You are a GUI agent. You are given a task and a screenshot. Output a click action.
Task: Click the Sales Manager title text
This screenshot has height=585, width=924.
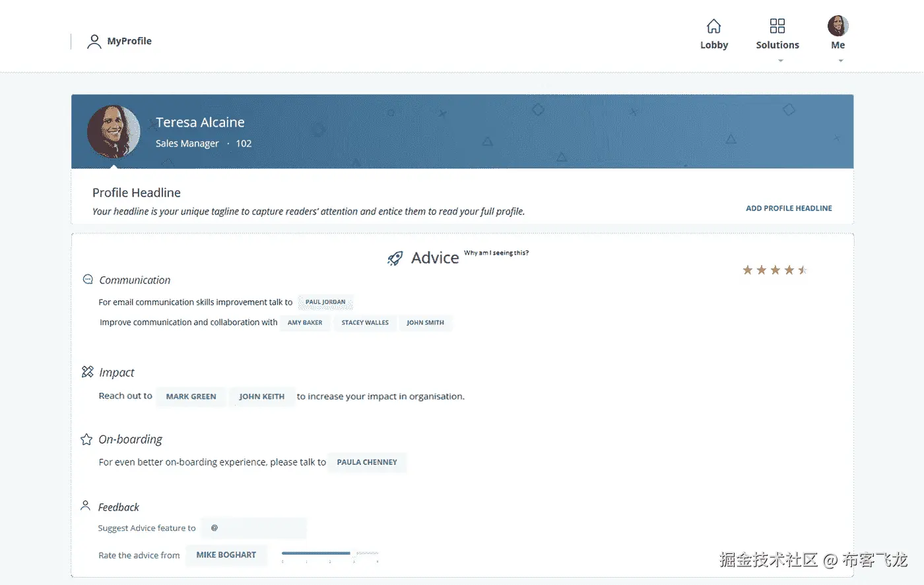pos(187,144)
